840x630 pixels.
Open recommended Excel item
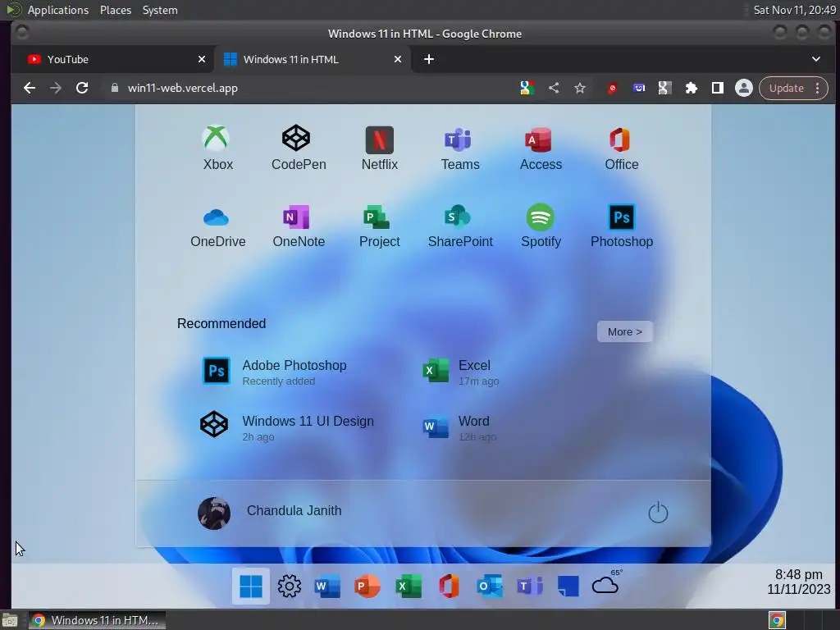[x=461, y=372]
